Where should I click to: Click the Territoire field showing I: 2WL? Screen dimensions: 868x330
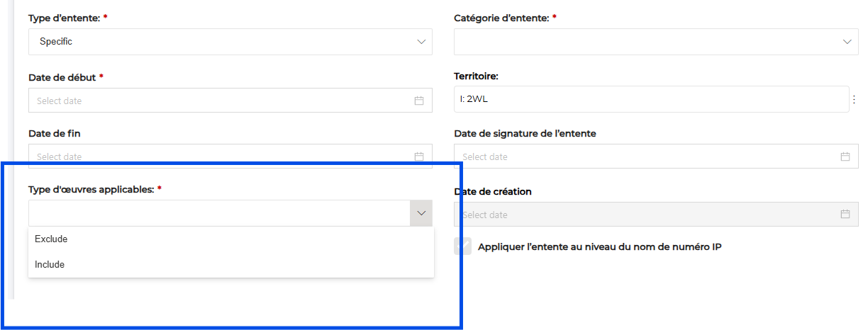[x=638, y=99]
